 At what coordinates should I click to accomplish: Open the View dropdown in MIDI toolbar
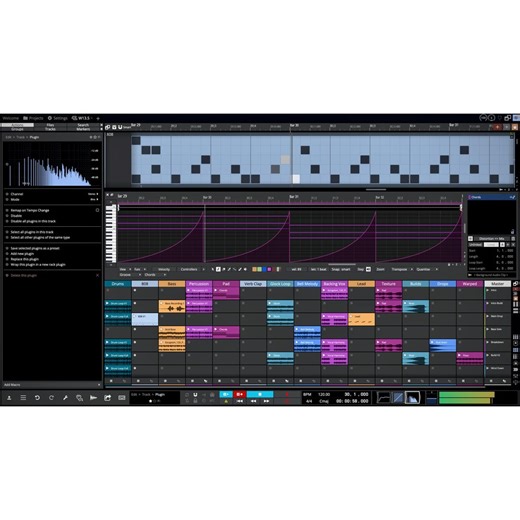tap(125, 269)
